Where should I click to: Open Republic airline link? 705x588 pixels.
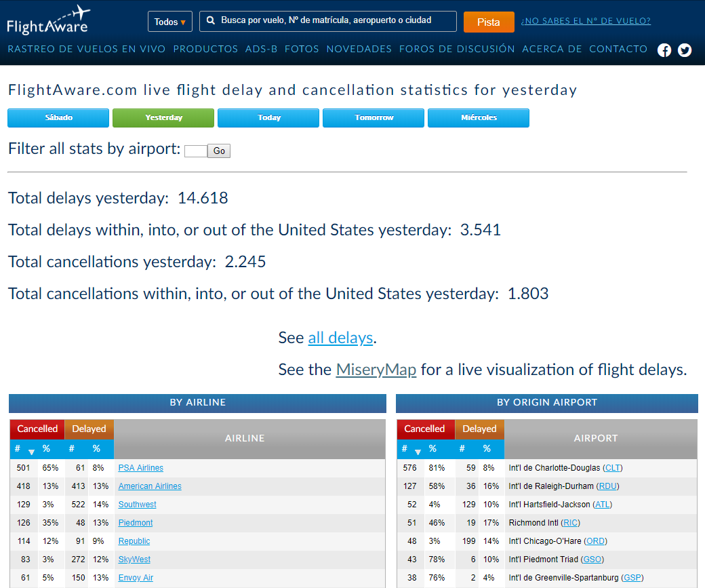coord(134,541)
